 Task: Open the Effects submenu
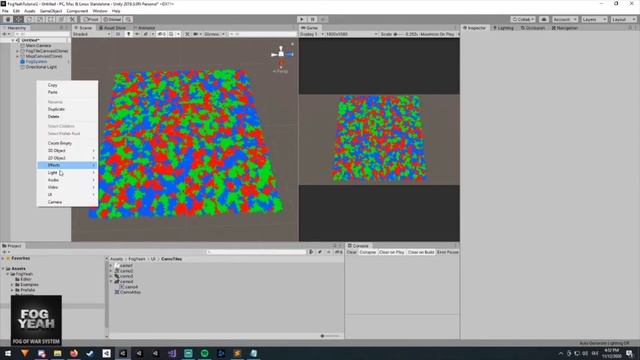67,165
